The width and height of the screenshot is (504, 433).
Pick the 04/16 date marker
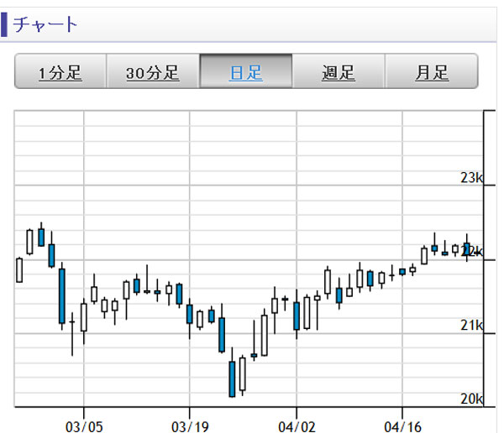pyautogui.click(x=402, y=424)
